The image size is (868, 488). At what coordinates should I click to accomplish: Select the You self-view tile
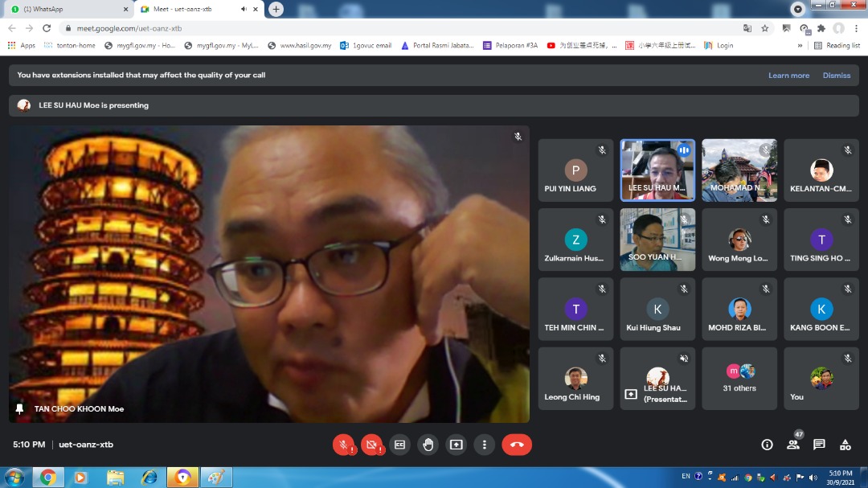(821, 379)
